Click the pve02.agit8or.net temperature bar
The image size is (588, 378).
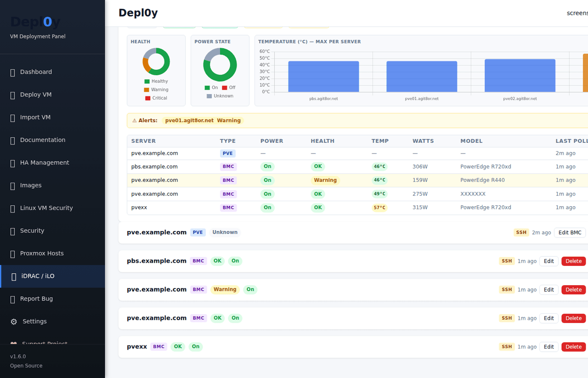520,75
